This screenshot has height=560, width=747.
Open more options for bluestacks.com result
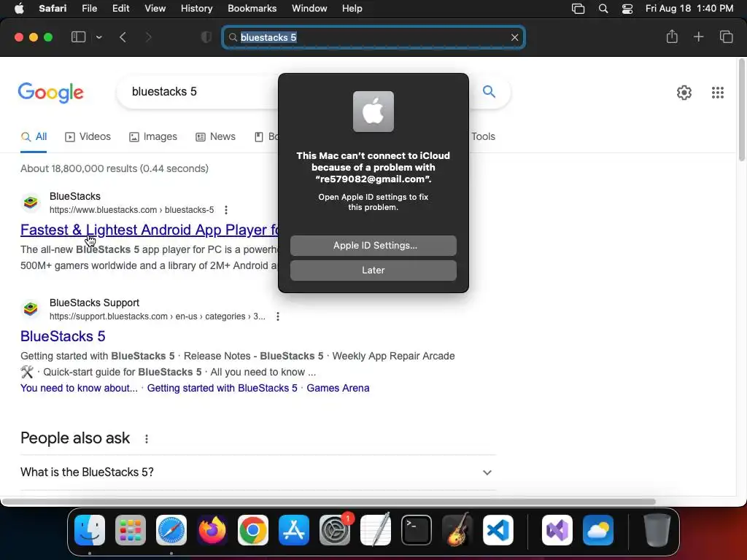tap(226, 210)
